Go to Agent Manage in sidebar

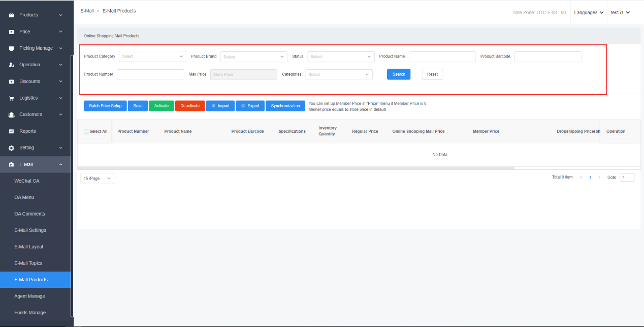click(x=29, y=296)
